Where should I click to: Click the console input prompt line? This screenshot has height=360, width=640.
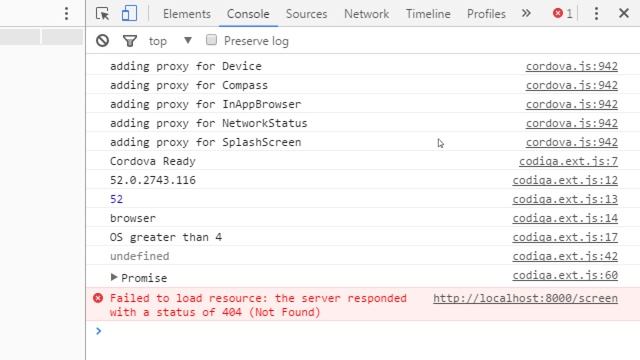[x=363, y=331]
